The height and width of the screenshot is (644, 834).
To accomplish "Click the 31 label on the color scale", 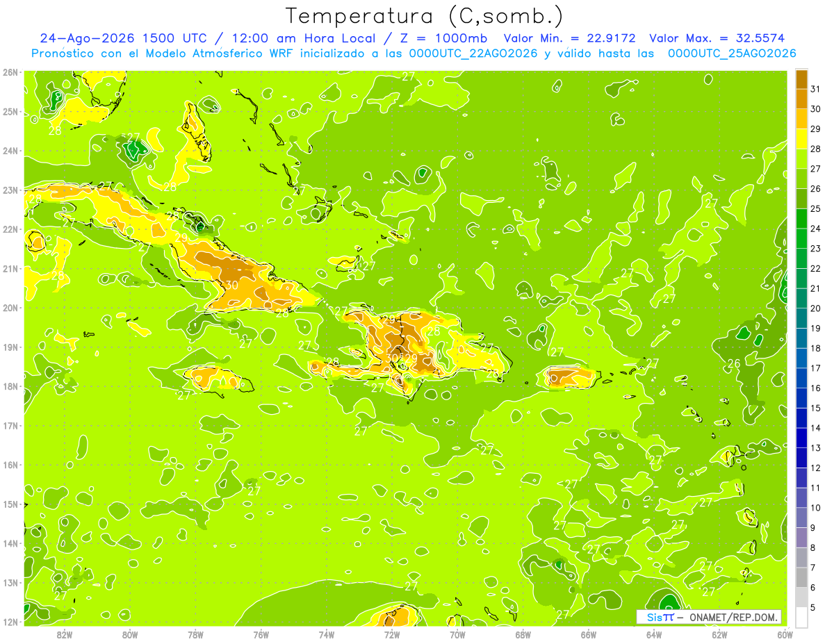I will click(x=815, y=89).
